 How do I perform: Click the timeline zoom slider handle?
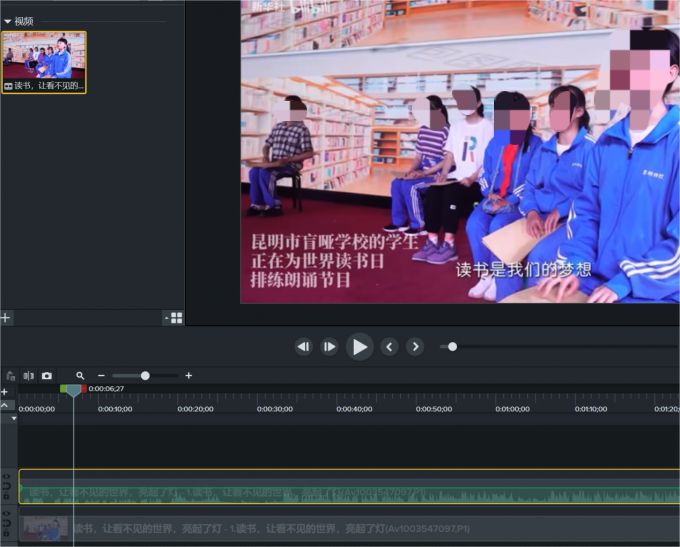(145, 376)
